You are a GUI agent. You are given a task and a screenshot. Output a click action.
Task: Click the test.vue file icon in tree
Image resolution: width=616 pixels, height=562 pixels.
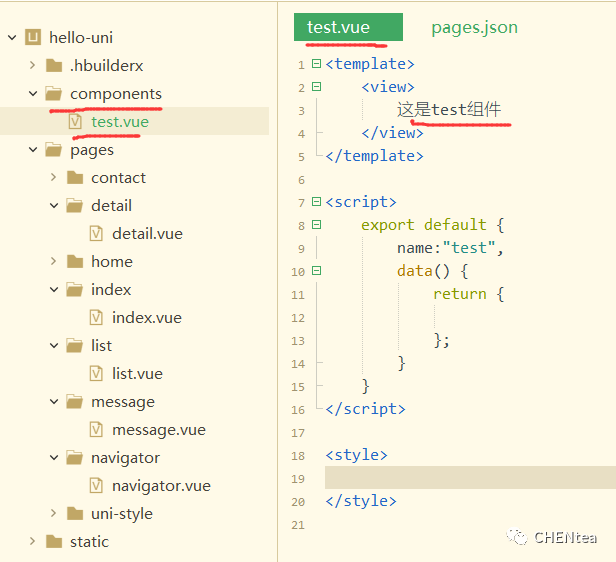[x=76, y=122]
